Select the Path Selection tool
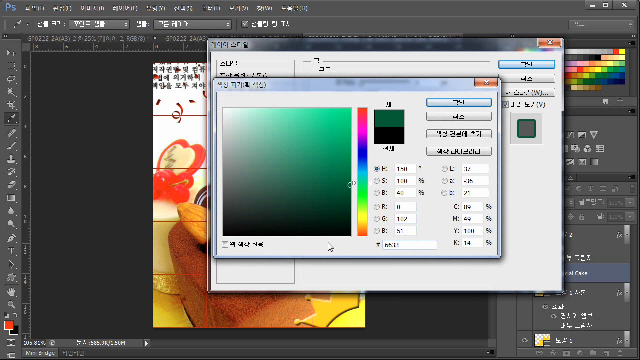This screenshot has height=360, width=640. pyautogui.click(x=11, y=264)
